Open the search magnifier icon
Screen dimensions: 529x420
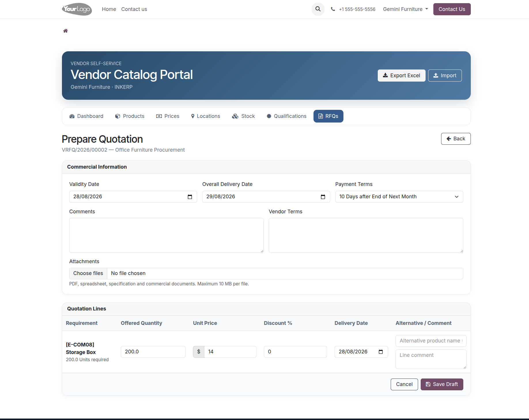point(318,9)
